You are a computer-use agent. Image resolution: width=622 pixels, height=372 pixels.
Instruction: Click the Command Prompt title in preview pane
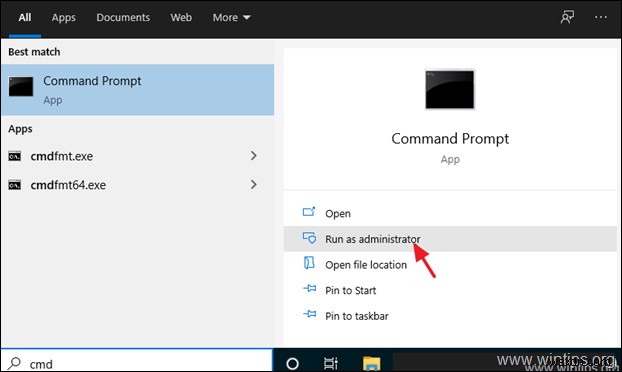coord(450,139)
